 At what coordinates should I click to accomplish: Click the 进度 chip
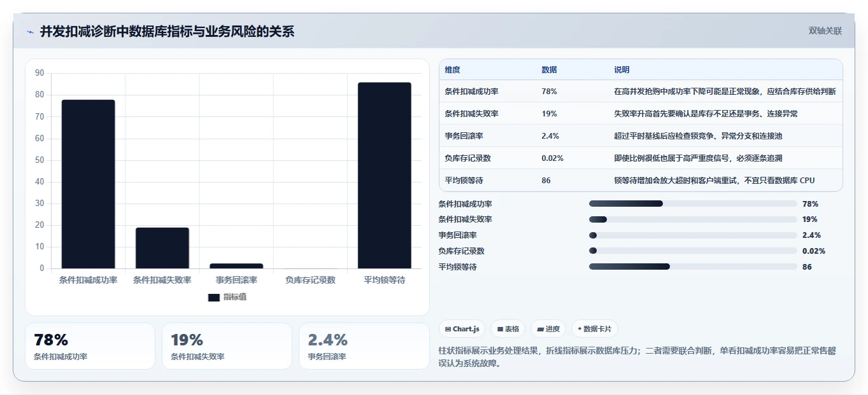click(x=548, y=329)
